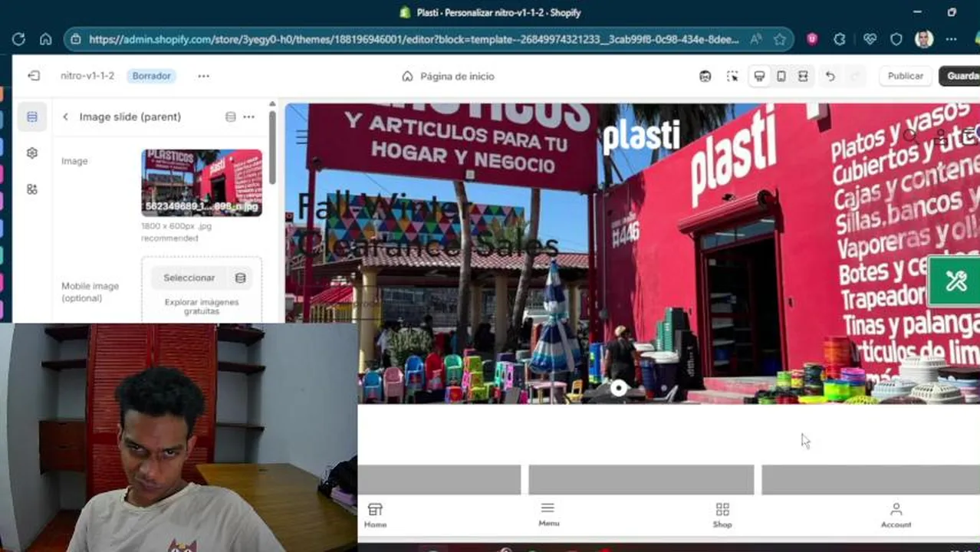Tap Menu in preview bottom navigation
980x552 pixels.
tap(548, 515)
